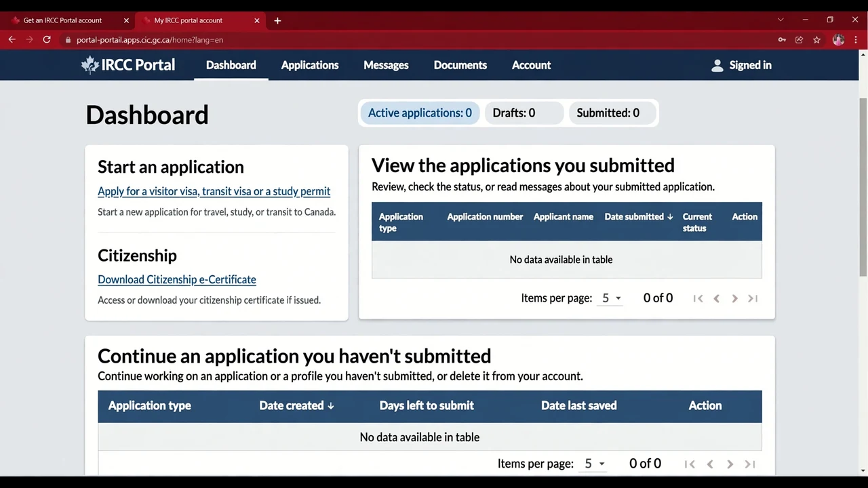
Task: Click the Current status column header
Action: (697, 222)
